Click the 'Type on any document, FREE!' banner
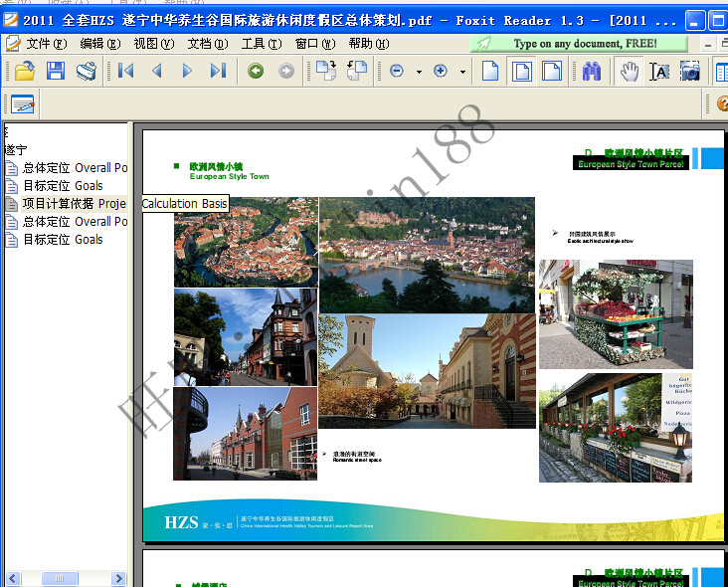728x587 pixels. [579, 44]
